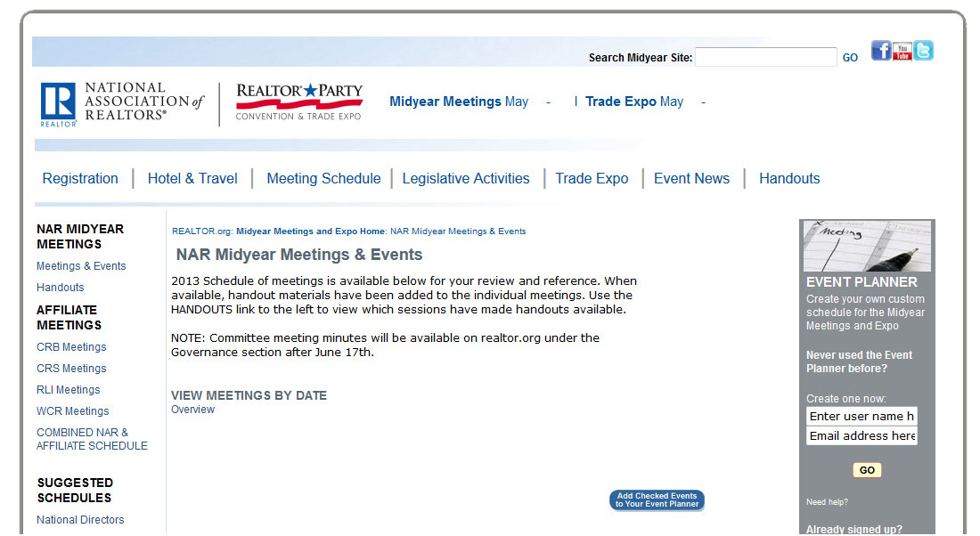Image resolution: width=980 pixels, height=536 pixels.
Task: Open the Facebook page icon
Action: pos(880,51)
